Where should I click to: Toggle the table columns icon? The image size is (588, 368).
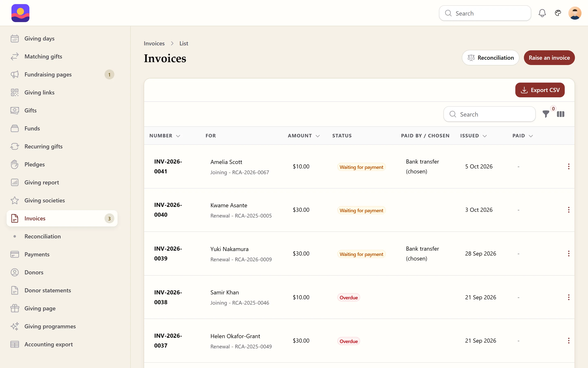tap(561, 114)
